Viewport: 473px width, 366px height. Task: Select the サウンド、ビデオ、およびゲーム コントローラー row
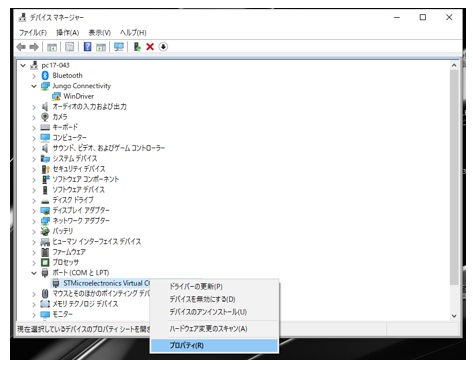click(x=108, y=148)
